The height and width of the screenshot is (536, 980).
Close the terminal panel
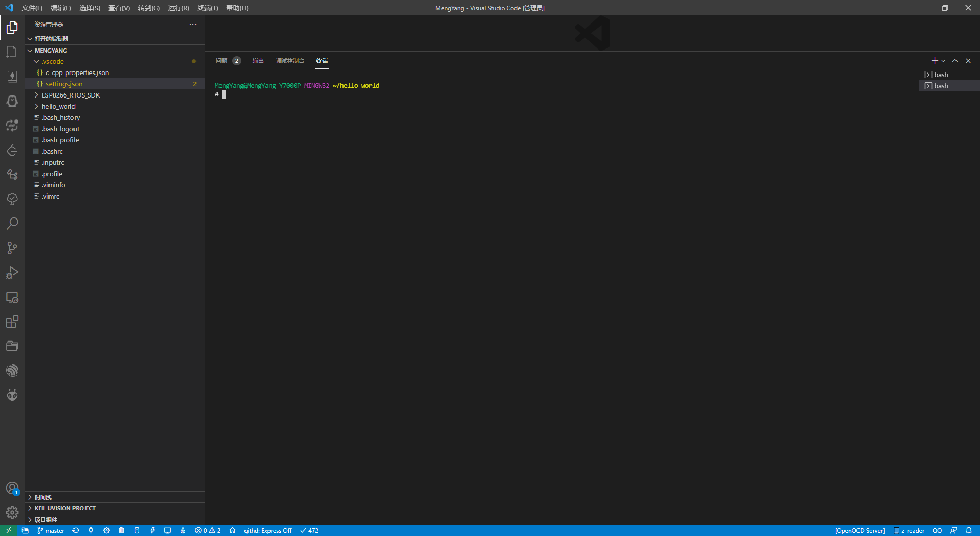968,61
